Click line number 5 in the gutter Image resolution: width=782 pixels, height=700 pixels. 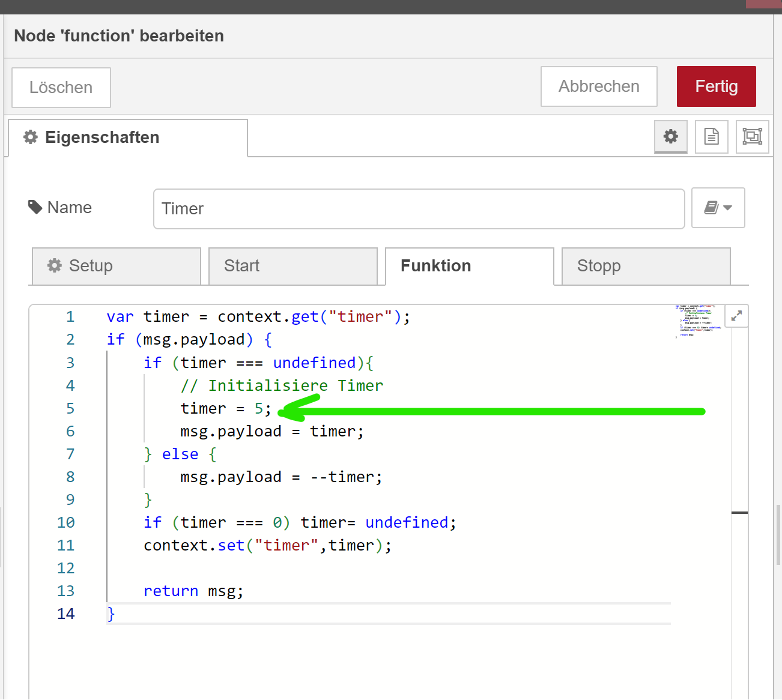[70, 409]
